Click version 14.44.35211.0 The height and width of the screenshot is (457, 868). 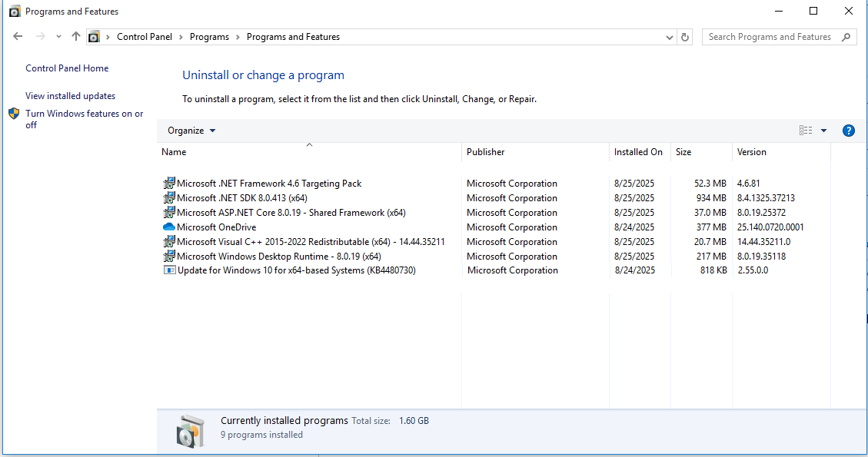click(x=764, y=242)
